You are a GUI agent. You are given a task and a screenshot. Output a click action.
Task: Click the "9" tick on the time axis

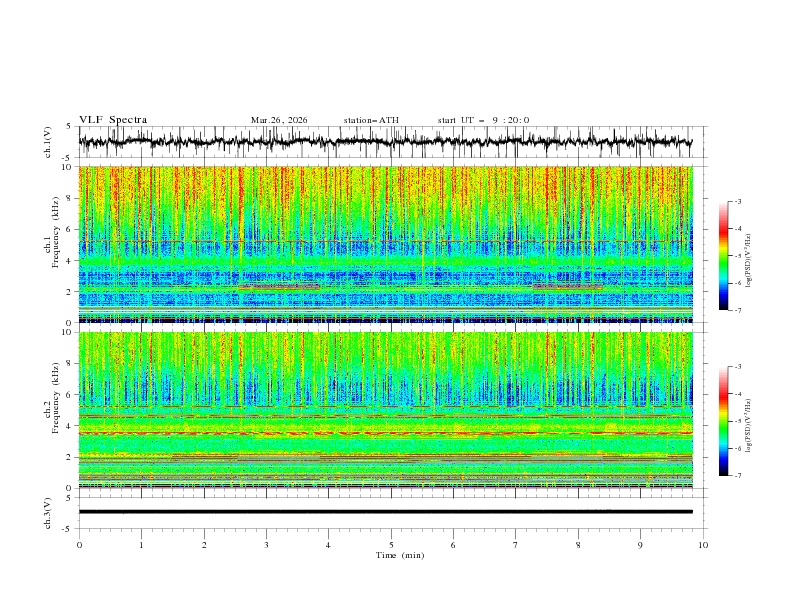point(640,545)
